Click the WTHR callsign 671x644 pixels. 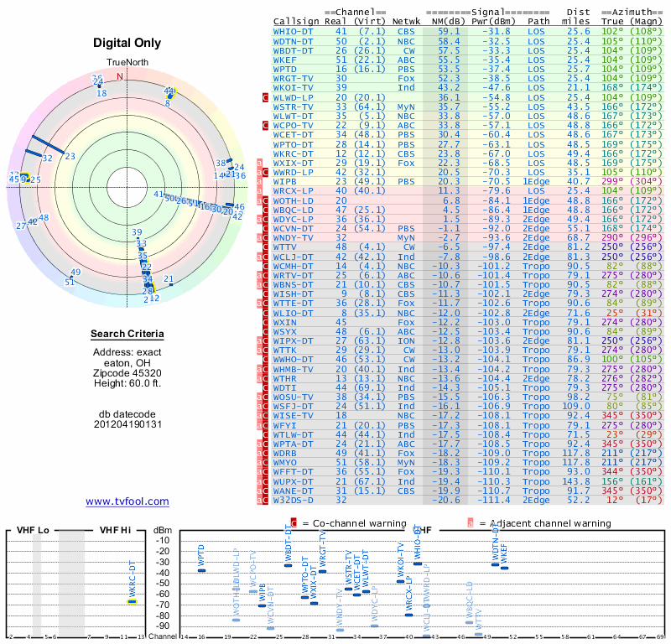pyautogui.click(x=284, y=379)
